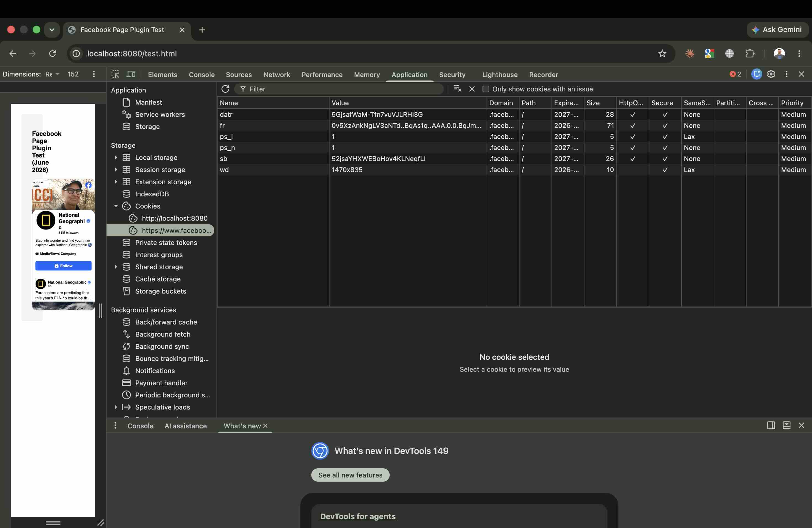812x528 pixels.
Task: Click the red error count badge
Action: [x=735, y=74]
